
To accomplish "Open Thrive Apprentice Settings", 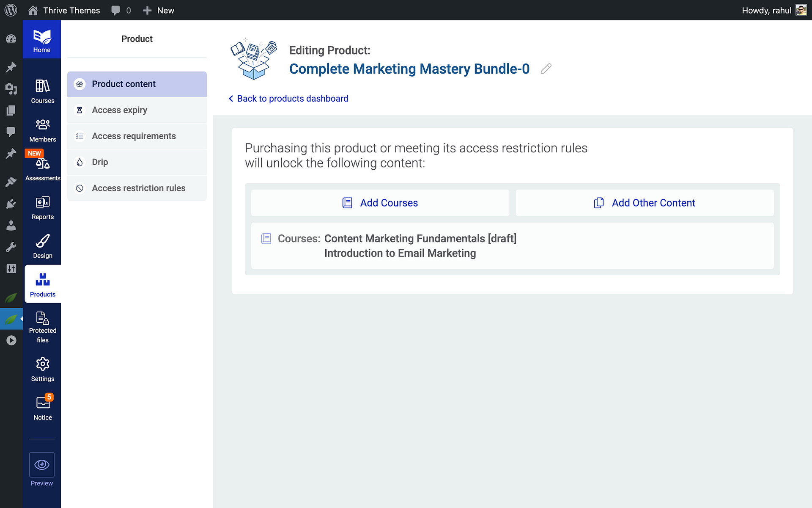I will [42, 368].
